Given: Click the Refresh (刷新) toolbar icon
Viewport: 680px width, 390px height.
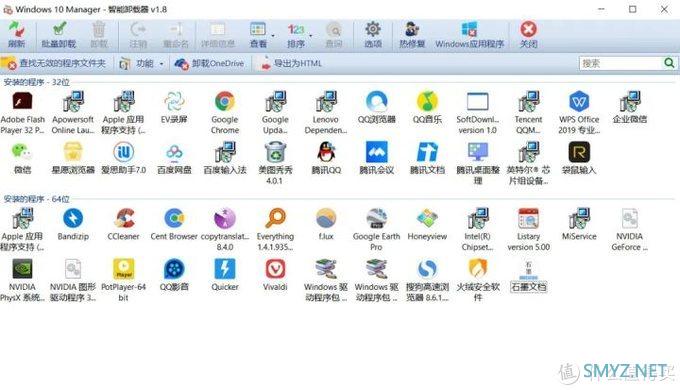Looking at the screenshot, I should click(16, 29).
